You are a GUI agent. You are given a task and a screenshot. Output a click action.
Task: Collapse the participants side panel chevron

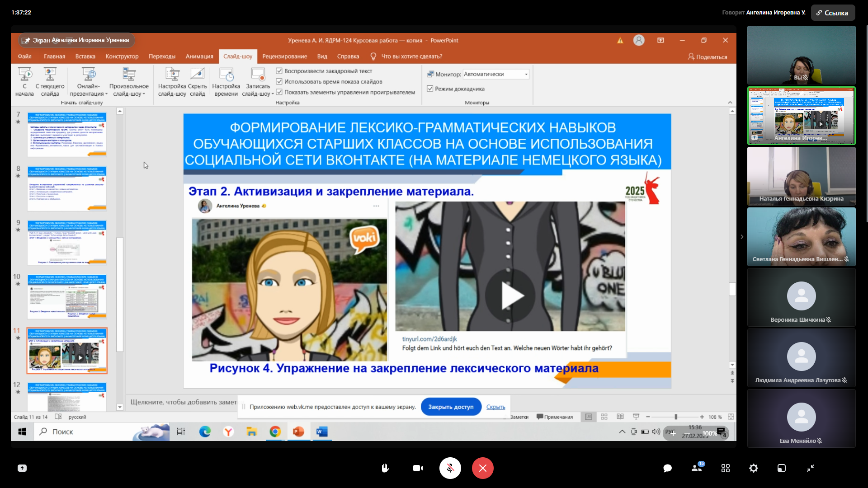741,237
